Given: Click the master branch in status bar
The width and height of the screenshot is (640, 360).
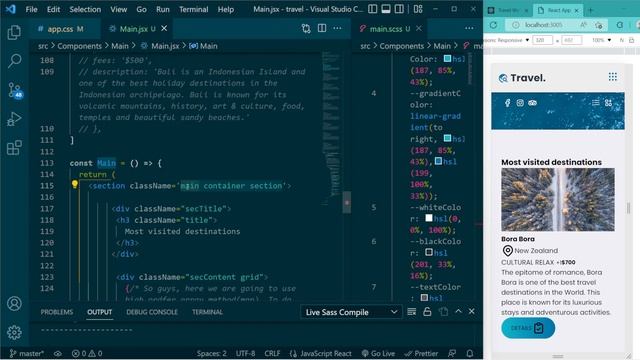Looking at the screenshot, I should [x=27, y=353].
